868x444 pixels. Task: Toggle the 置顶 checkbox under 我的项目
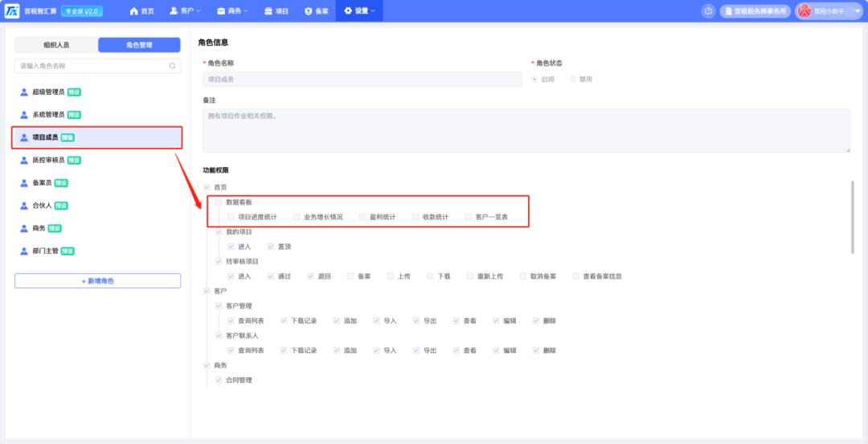[271, 246]
